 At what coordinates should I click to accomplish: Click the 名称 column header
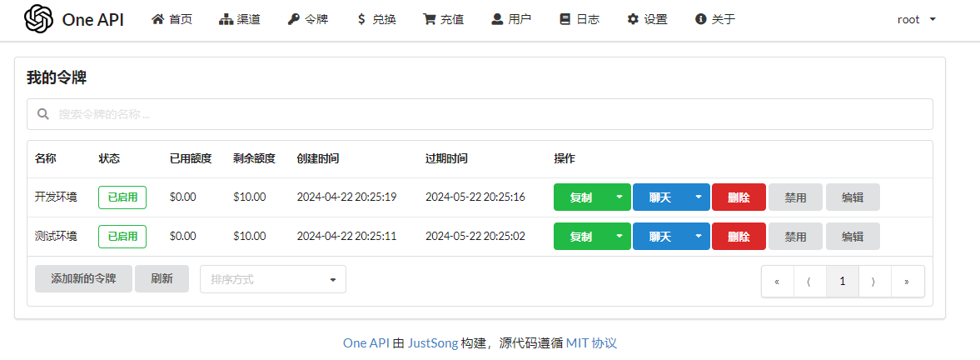coord(46,158)
